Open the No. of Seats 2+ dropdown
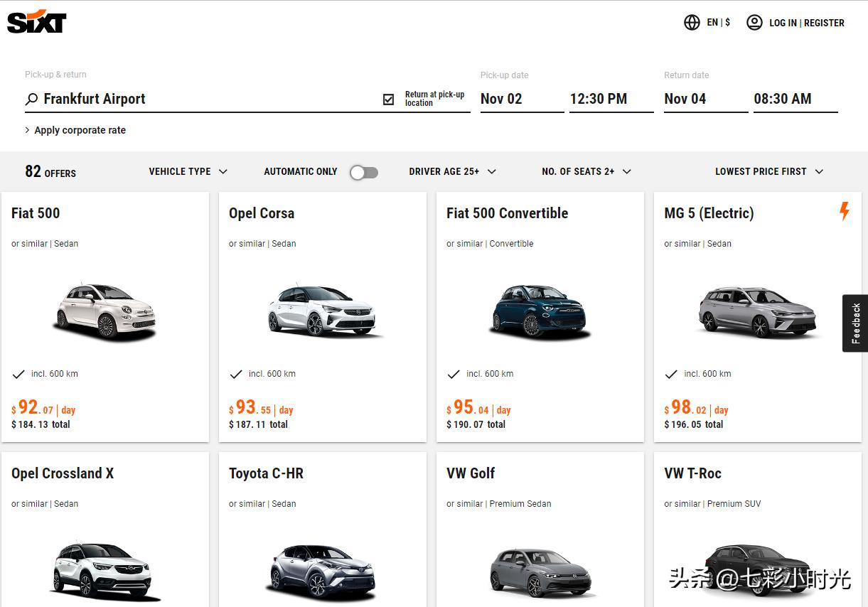The width and height of the screenshot is (868, 607). tap(586, 171)
